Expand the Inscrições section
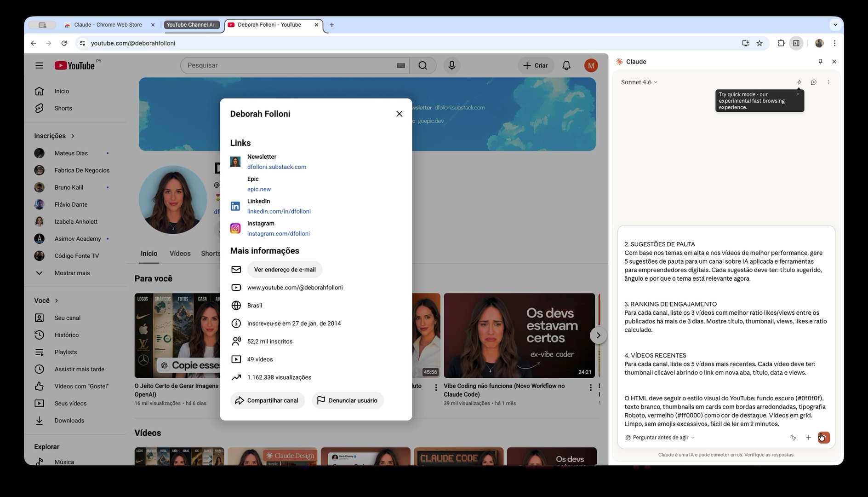Image resolution: width=868 pixels, height=497 pixels. [54, 136]
